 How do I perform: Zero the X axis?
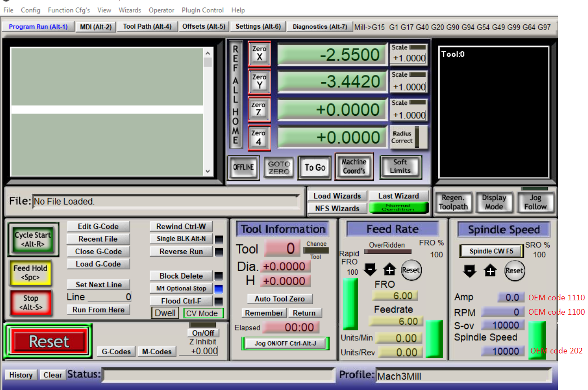click(259, 54)
